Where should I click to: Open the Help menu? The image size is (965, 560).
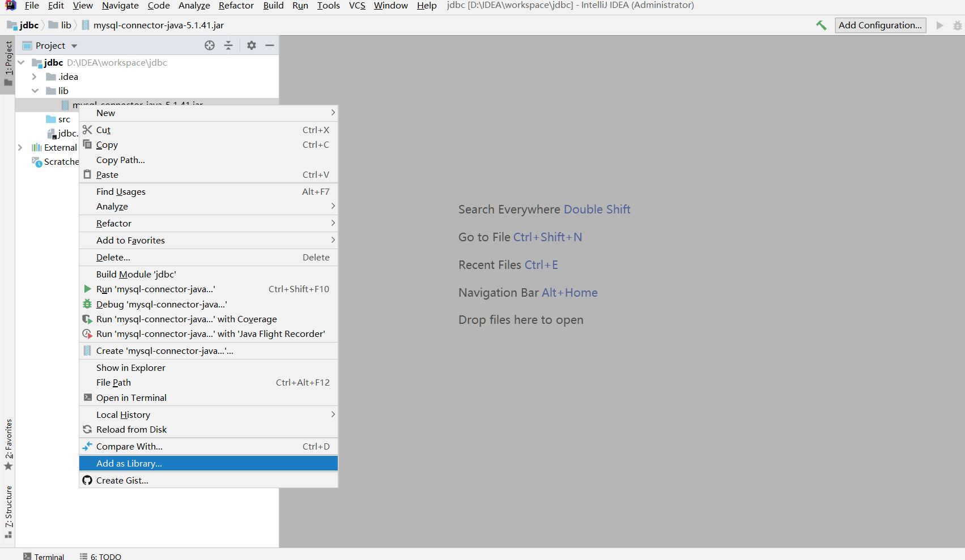(x=427, y=6)
